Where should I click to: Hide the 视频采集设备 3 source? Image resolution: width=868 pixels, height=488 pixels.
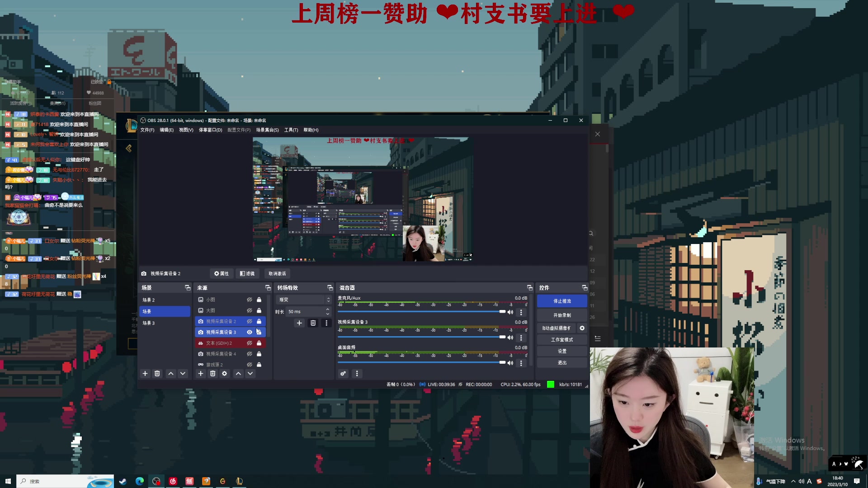click(x=249, y=332)
